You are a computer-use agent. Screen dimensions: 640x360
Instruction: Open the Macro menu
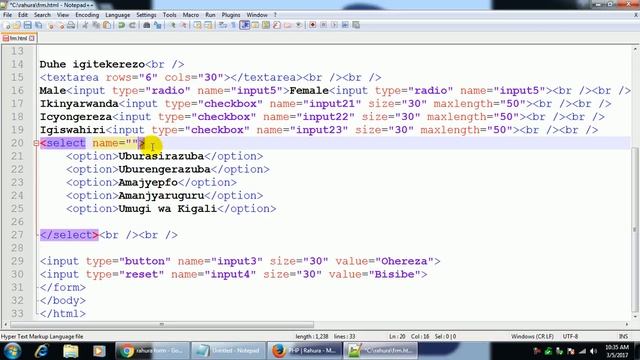click(x=191, y=15)
